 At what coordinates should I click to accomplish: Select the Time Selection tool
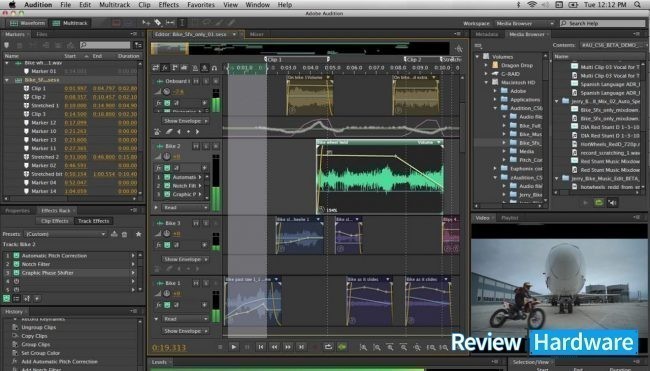182,23
